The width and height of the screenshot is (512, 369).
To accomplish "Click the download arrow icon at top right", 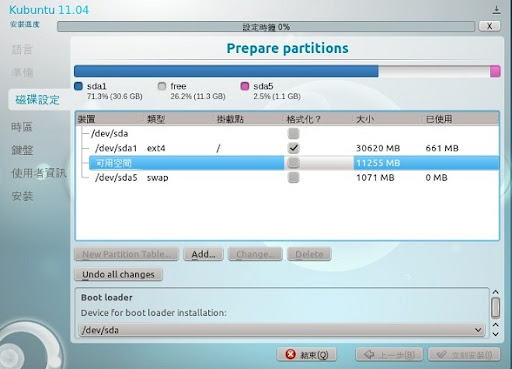I will (x=496, y=10).
